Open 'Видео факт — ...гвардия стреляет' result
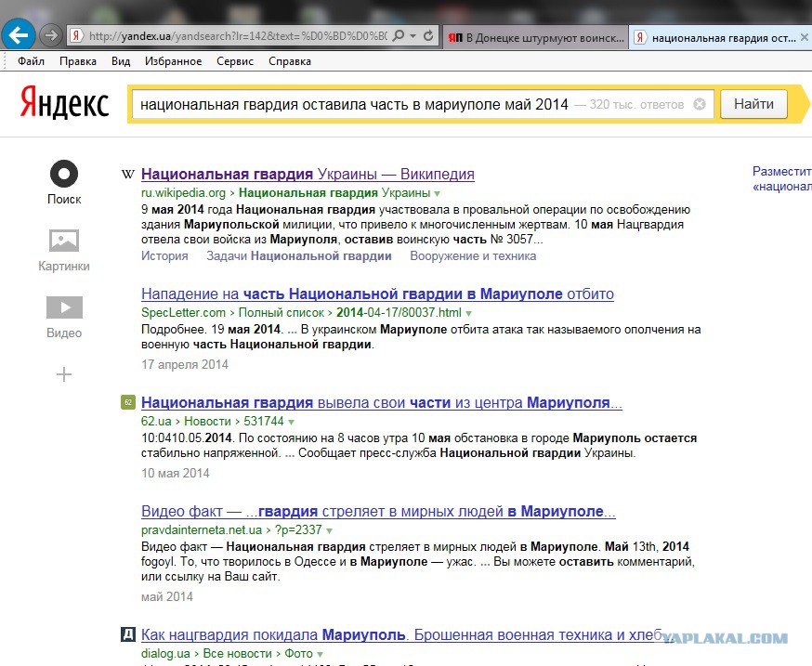 point(378,512)
